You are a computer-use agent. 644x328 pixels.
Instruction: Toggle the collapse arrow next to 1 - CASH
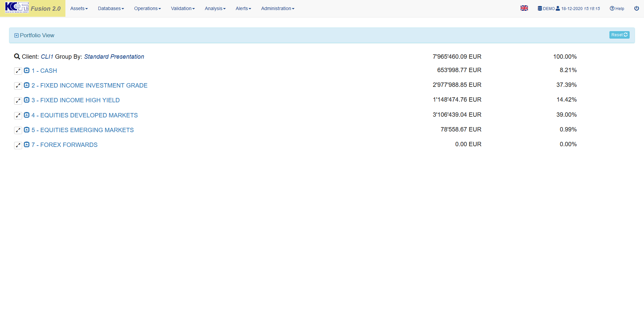click(27, 70)
